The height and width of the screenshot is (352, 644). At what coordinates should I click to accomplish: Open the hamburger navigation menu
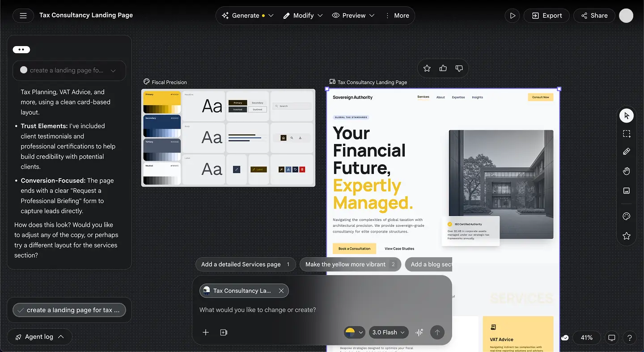point(23,15)
